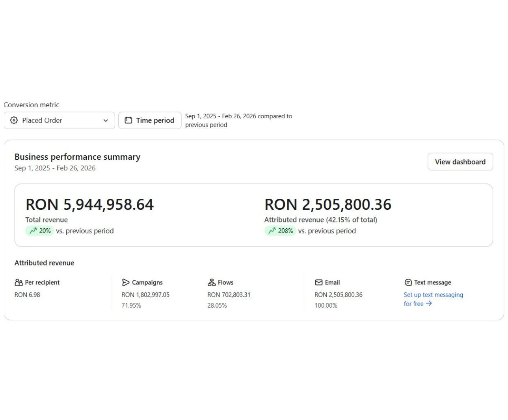Open the Placed Order conversion metric dropdown
This screenshot has height=420, width=508.
pos(60,120)
